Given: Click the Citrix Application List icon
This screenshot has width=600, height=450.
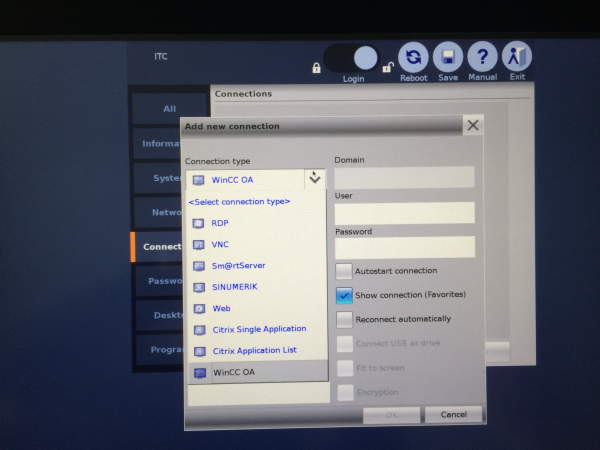Looking at the screenshot, I should [x=200, y=351].
